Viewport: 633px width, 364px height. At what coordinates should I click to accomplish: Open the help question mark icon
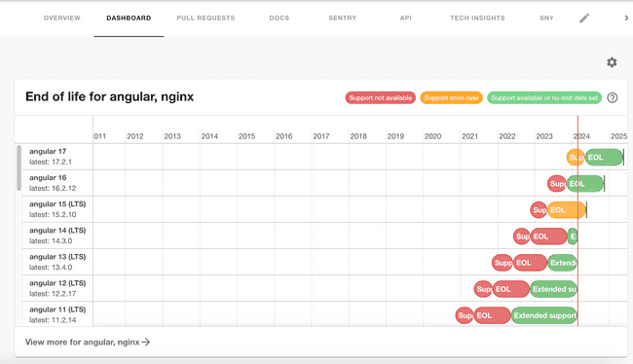tap(612, 97)
